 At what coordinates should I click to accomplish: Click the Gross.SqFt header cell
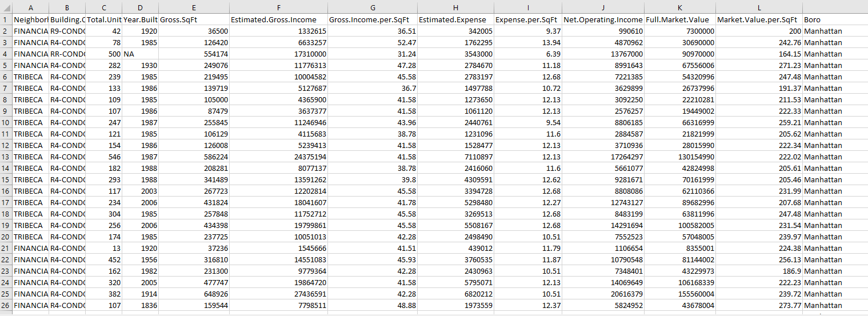coord(194,19)
